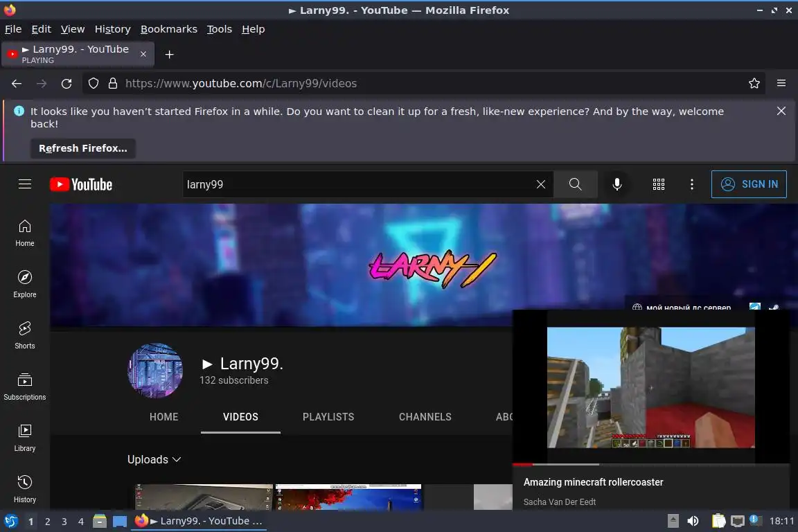Image resolution: width=798 pixels, height=532 pixels.
Task: Open the View menu
Action: [x=73, y=29]
